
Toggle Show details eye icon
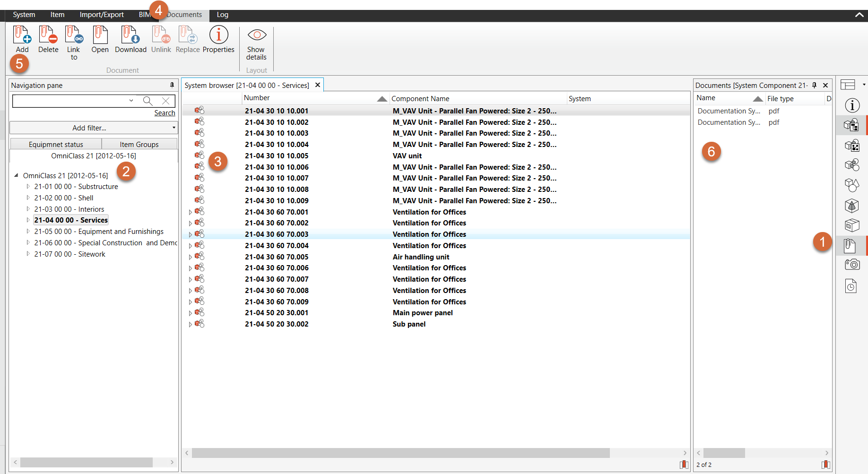(x=257, y=35)
